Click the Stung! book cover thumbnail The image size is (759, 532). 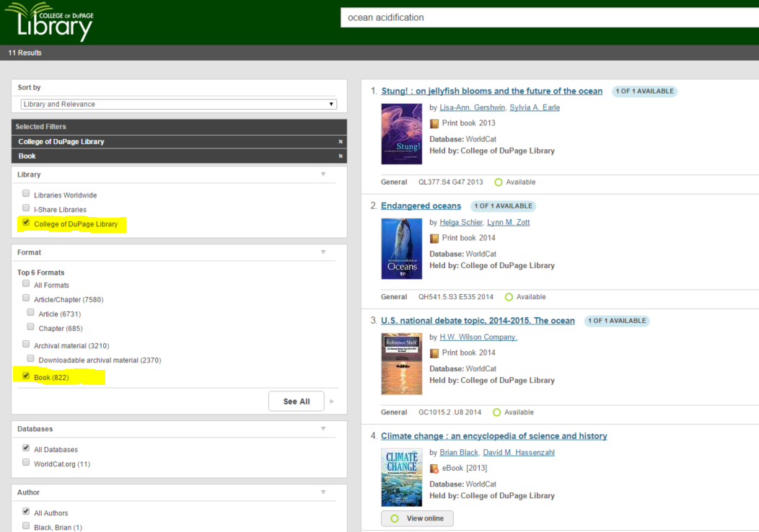[x=401, y=134]
